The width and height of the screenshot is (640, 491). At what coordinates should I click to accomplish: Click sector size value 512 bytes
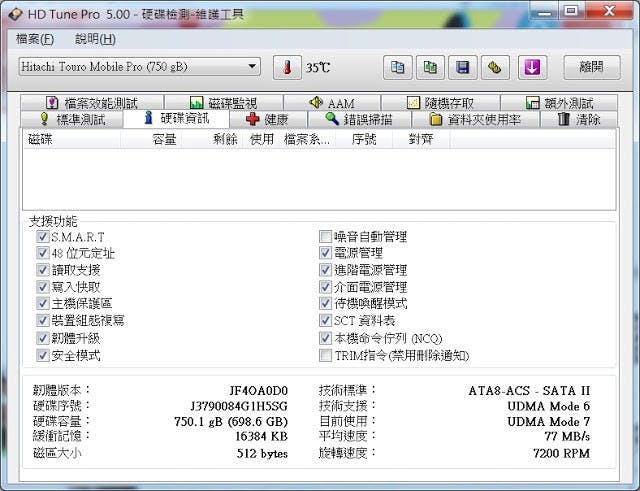(262, 453)
